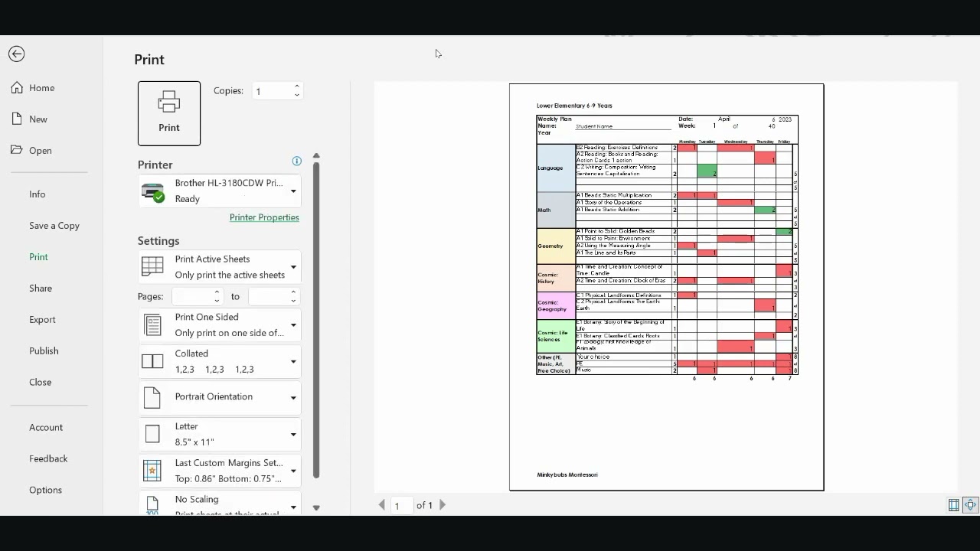Open the Brother HL-3180CDW printer dropdown
Screen dimensions: 980x551
(x=220, y=191)
